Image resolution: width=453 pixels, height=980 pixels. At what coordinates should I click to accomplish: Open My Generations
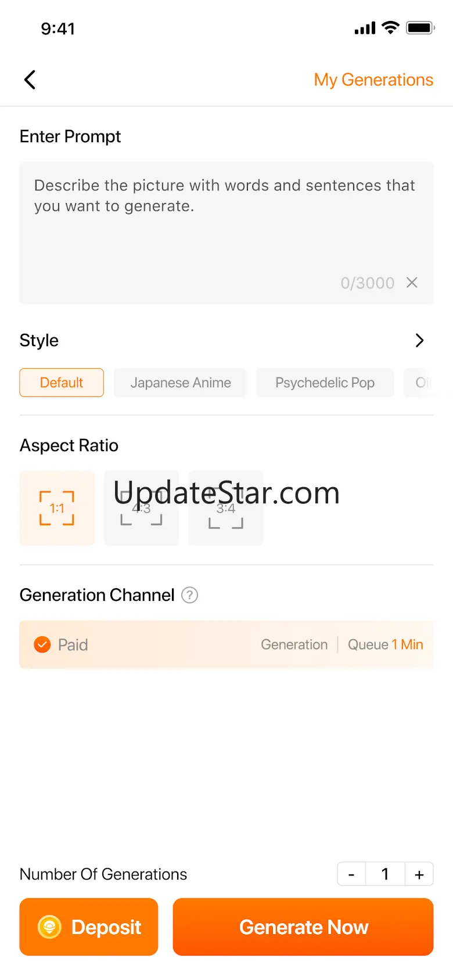tap(373, 80)
